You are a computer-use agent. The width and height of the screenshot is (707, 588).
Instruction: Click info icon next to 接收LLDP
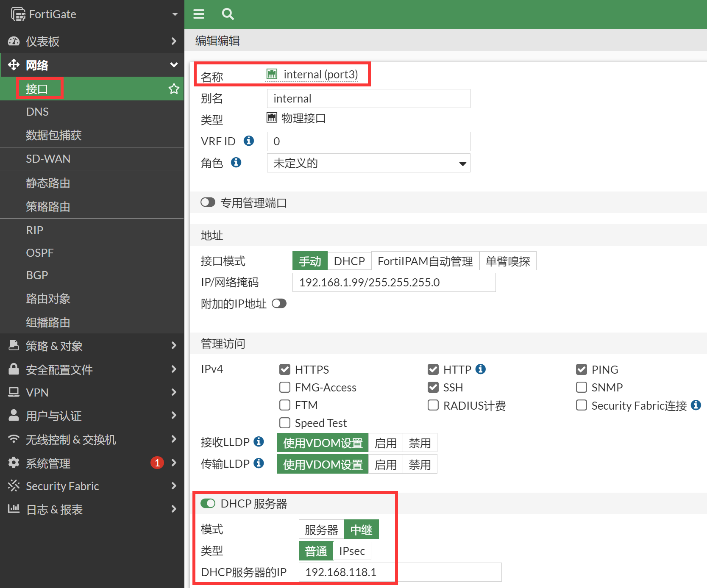259,441
